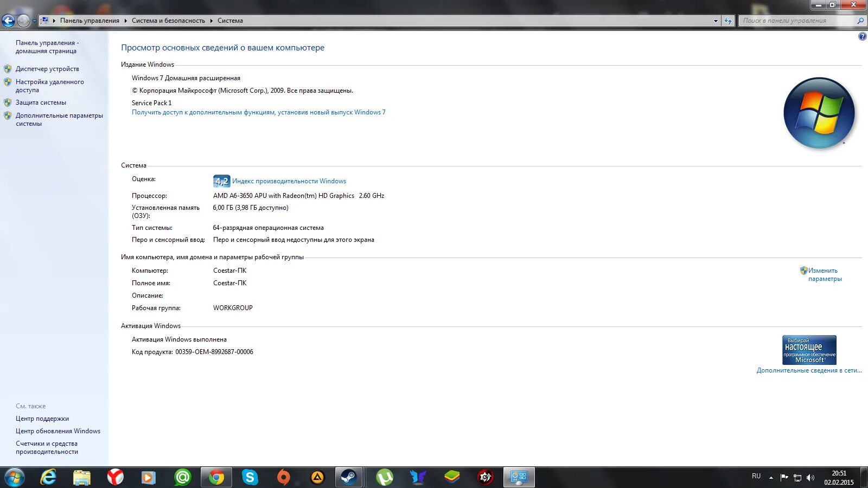Open the Windows Start menu

pyautogui.click(x=15, y=477)
